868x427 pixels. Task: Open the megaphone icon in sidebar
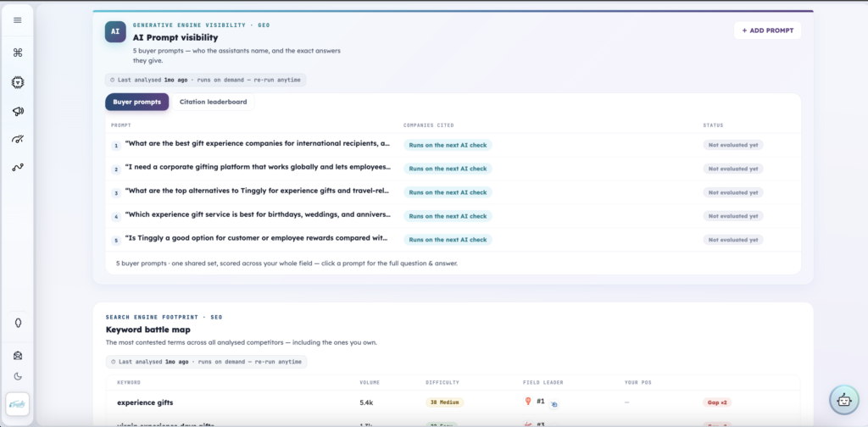[18, 111]
